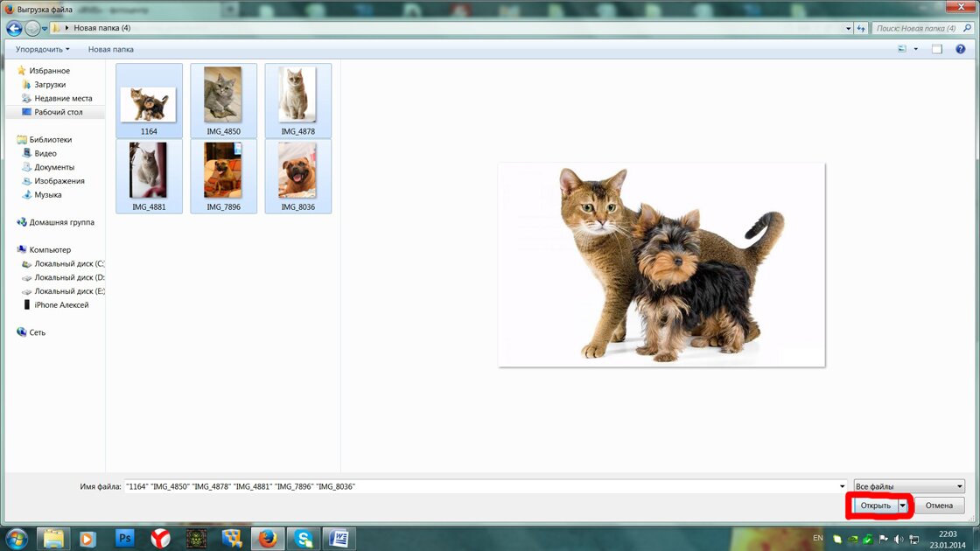Select Изображения library in the sidebar
Viewport: 980px width, 551px height.
(59, 181)
